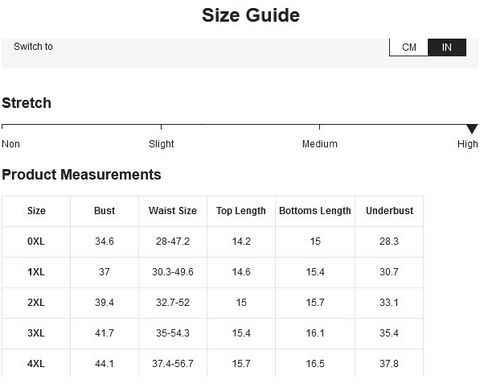Switch units to CM
This screenshot has width=480, height=384.
tap(409, 47)
